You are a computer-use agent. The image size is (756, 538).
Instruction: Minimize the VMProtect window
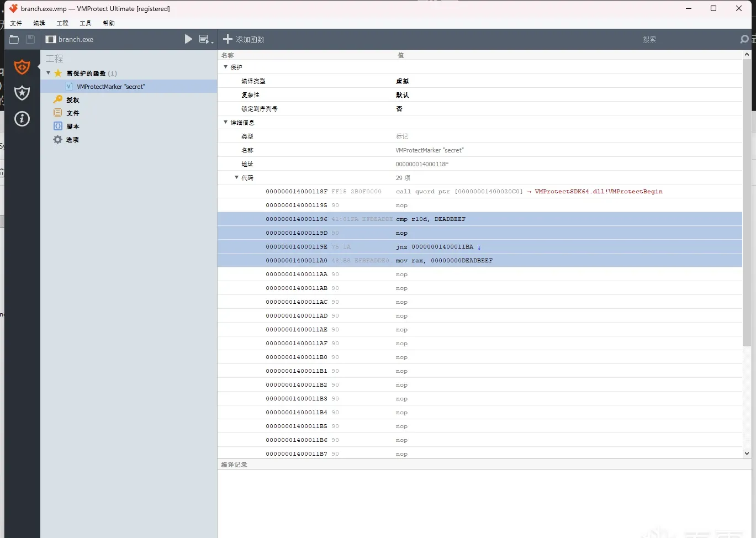(x=689, y=8)
